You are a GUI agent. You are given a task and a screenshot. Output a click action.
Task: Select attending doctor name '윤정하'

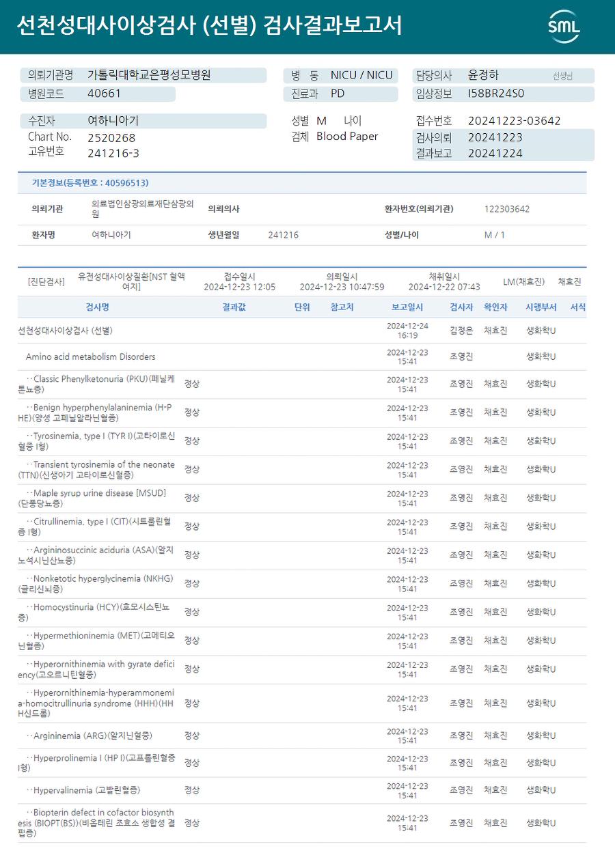tap(483, 75)
